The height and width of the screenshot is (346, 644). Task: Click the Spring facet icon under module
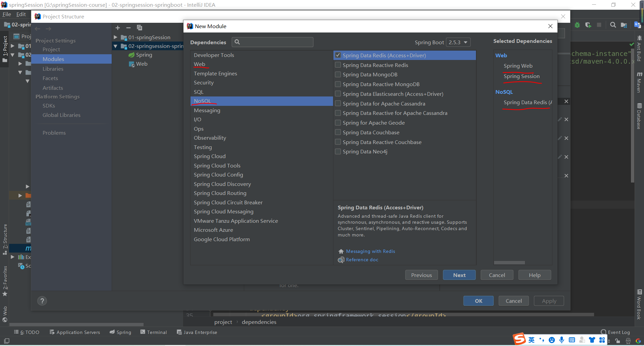131,55
